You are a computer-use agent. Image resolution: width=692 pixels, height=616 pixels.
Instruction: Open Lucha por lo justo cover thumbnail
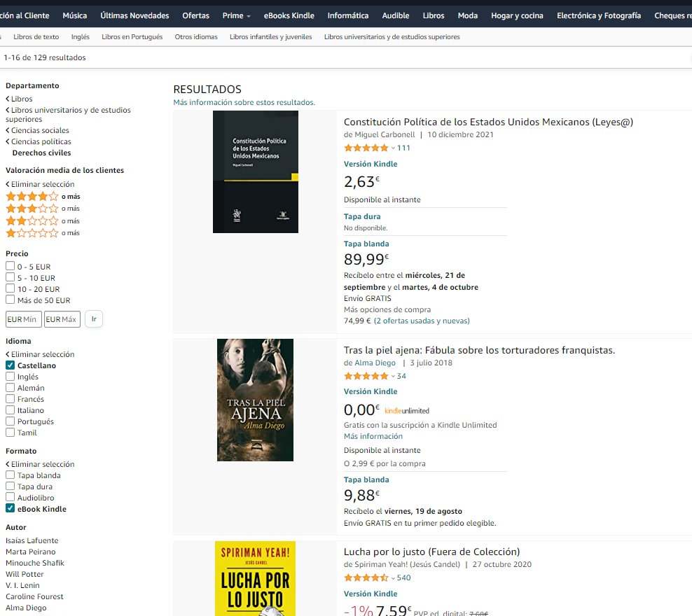pyautogui.click(x=255, y=578)
